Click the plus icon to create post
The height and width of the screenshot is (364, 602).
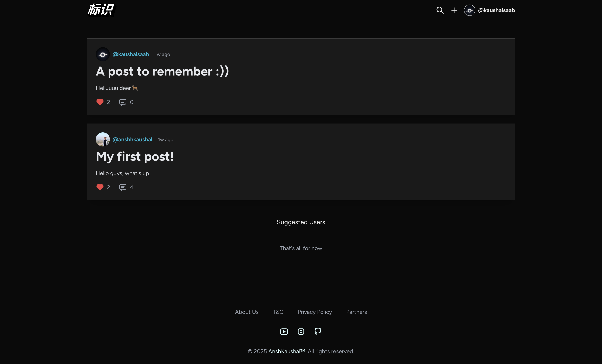pyautogui.click(x=454, y=10)
